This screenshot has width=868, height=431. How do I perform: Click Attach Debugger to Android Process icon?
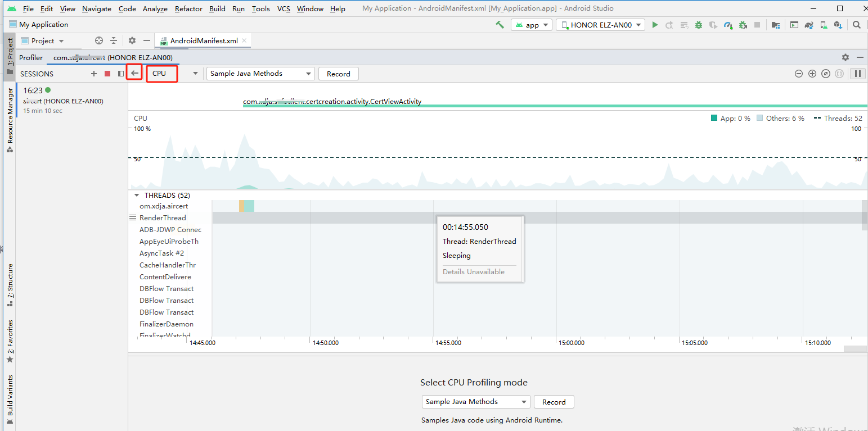click(x=743, y=25)
